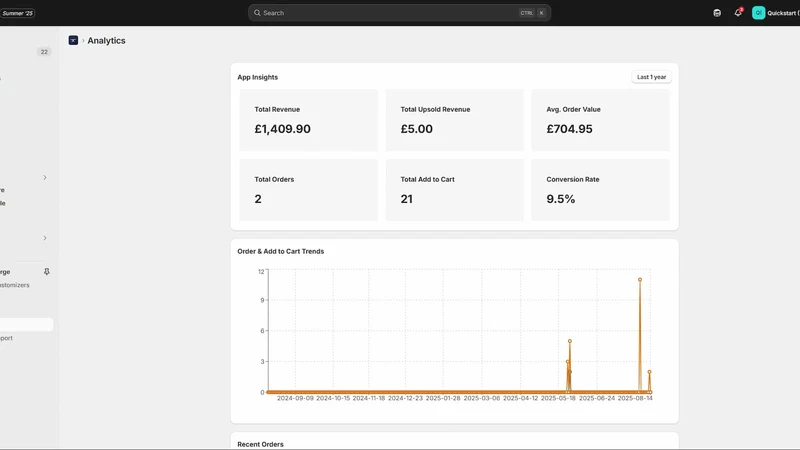Click the App Insights heading
Image resolution: width=800 pixels, height=450 pixels.
click(258, 77)
